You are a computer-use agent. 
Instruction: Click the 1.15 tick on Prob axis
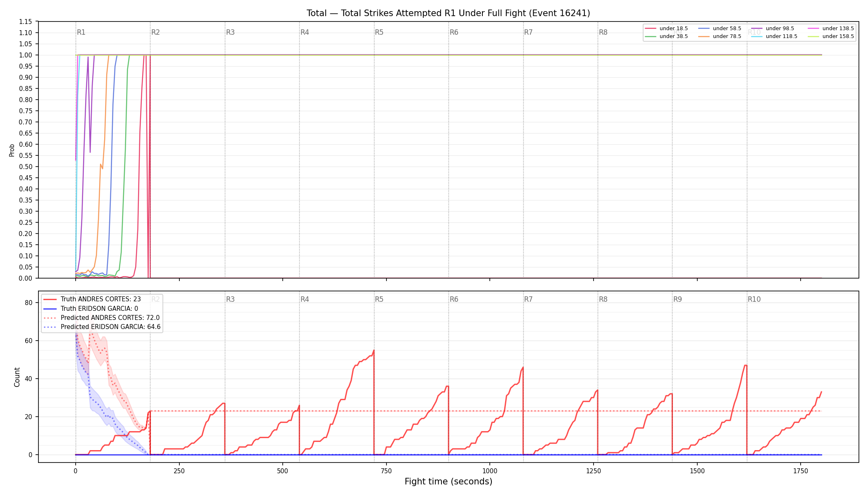click(x=26, y=21)
